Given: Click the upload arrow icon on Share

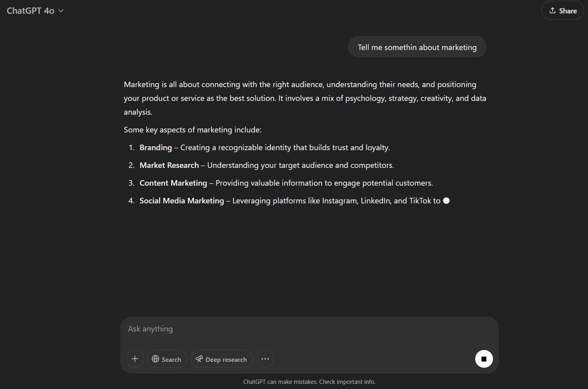Looking at the screenshot, I should point(553,10).
